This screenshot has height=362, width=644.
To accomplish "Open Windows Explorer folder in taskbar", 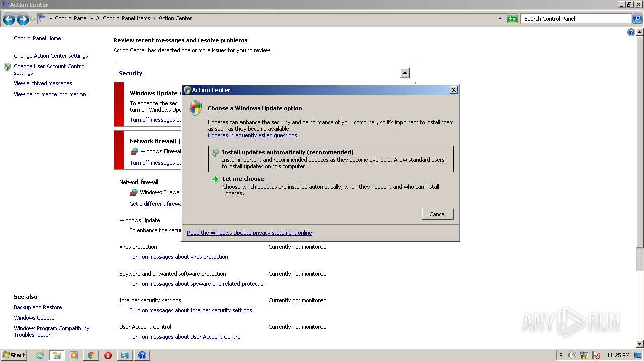I will tap(57, 355).
